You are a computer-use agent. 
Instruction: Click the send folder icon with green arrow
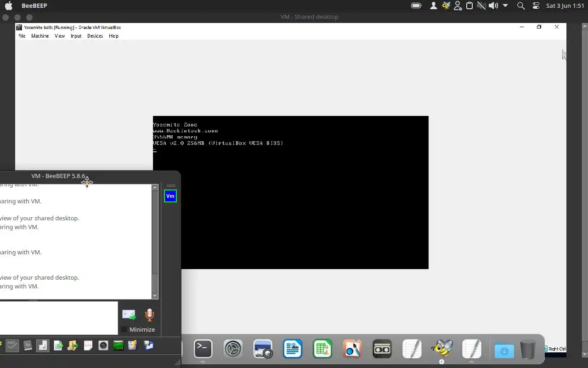[x=73, y=345]
